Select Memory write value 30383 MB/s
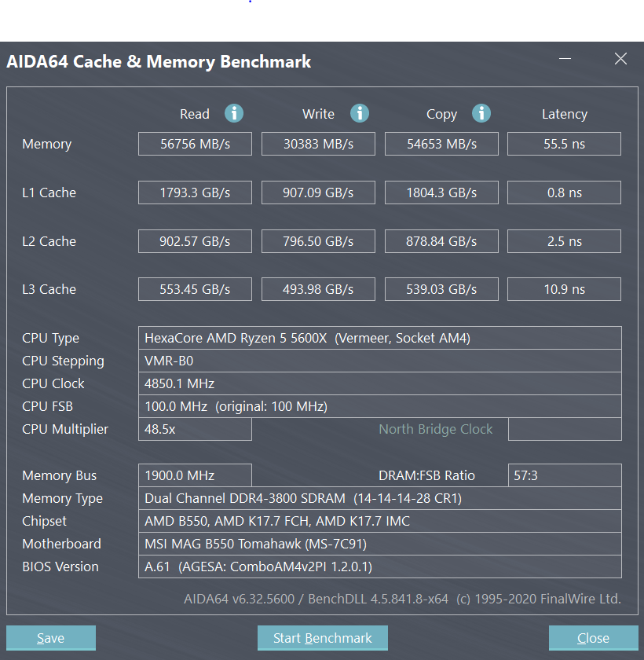The height and width of the screenshot is (660, 644). click(x=318, y=144)
